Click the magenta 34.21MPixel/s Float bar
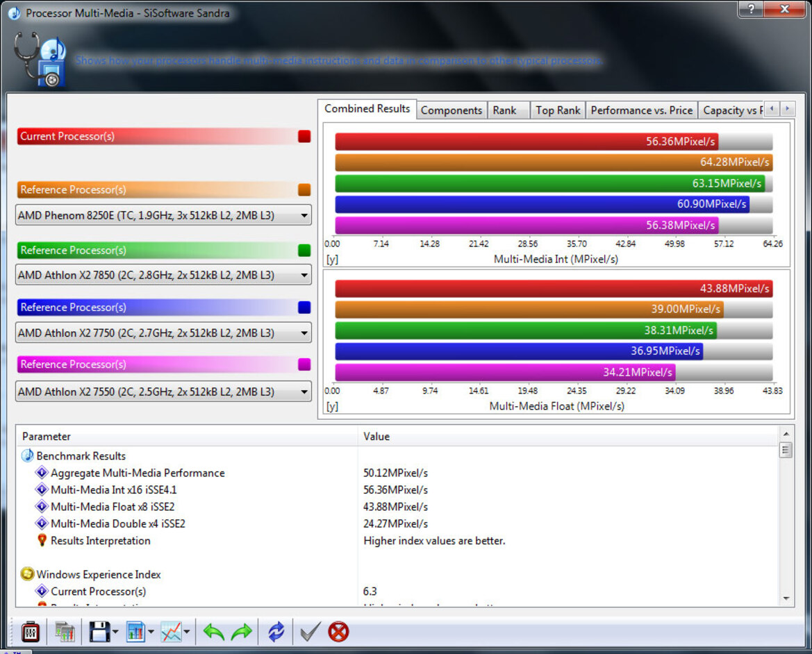 pyautogui.click(x=506, y=372)
